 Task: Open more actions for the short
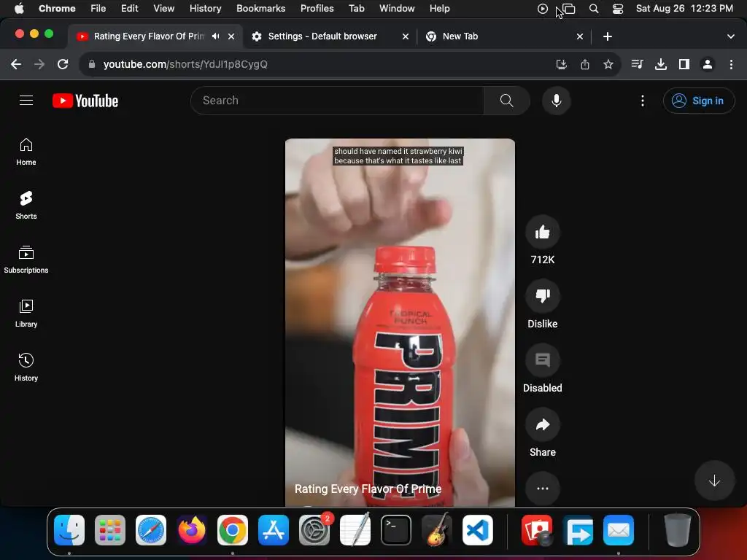point(542,489)
